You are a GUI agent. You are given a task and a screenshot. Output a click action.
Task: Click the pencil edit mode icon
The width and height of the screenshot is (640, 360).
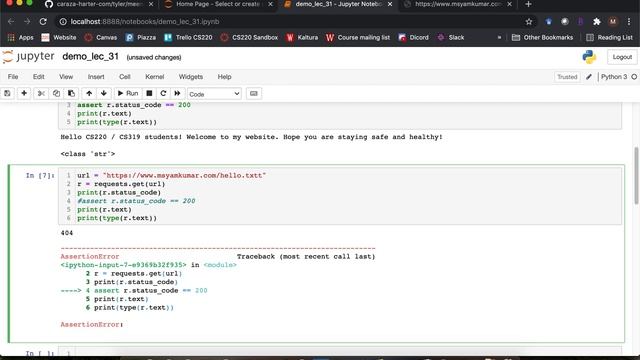[x=589, y=77]
